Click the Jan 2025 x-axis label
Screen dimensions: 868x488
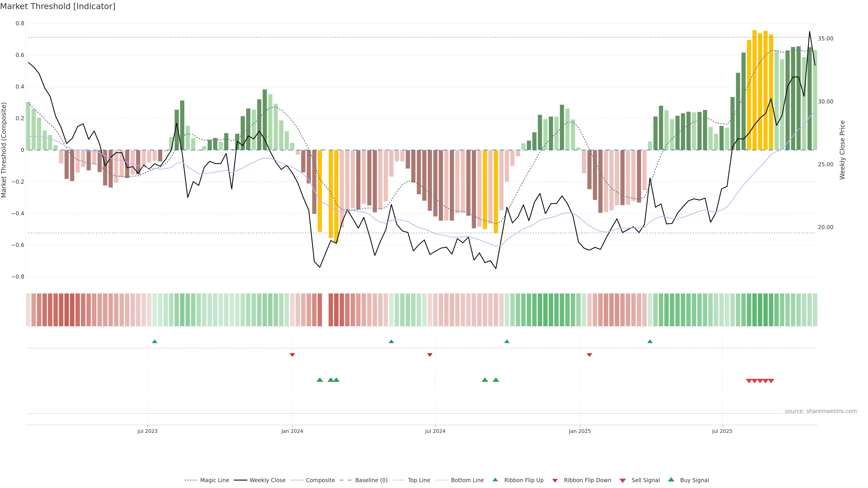point(580,431)
